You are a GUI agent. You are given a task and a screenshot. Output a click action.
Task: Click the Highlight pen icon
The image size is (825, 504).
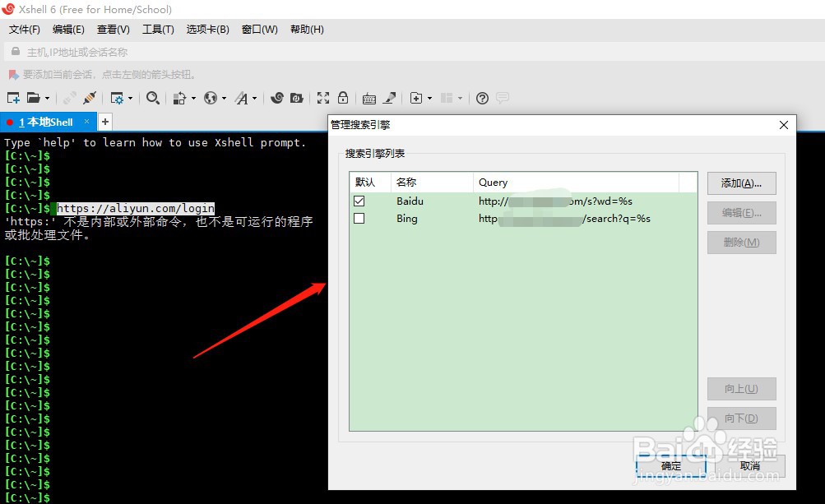coord(390,98)
